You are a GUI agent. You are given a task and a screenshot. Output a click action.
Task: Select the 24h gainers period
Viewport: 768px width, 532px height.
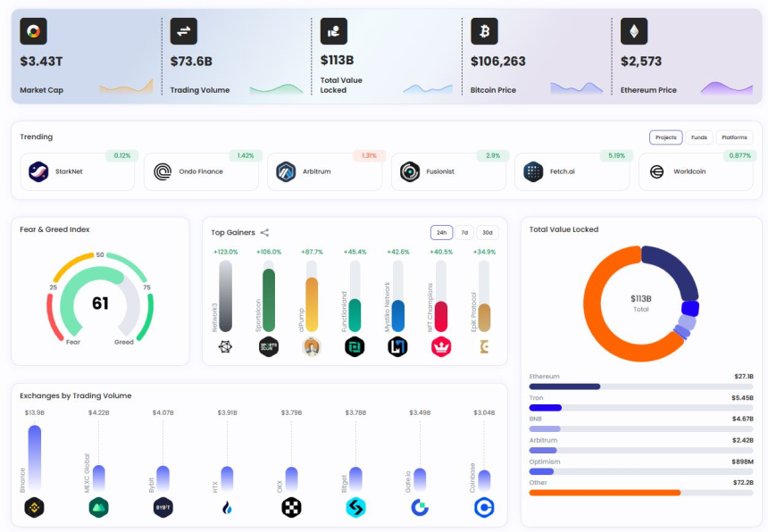441,232
